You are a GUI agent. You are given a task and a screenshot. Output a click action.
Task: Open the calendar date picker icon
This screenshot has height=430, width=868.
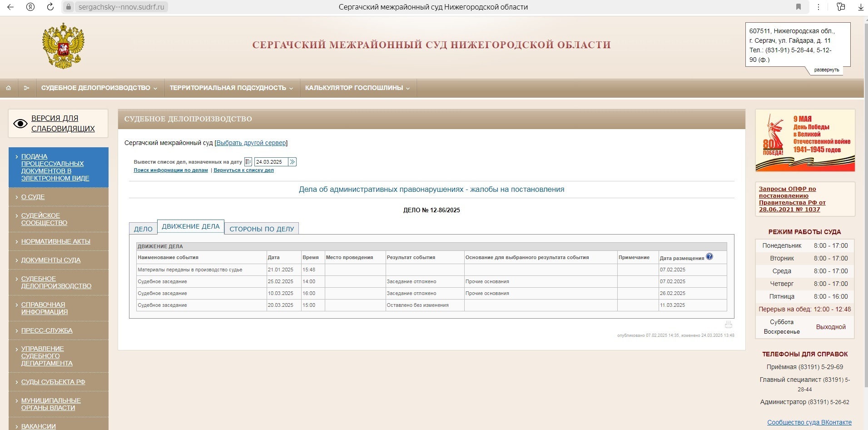point(248,161)
